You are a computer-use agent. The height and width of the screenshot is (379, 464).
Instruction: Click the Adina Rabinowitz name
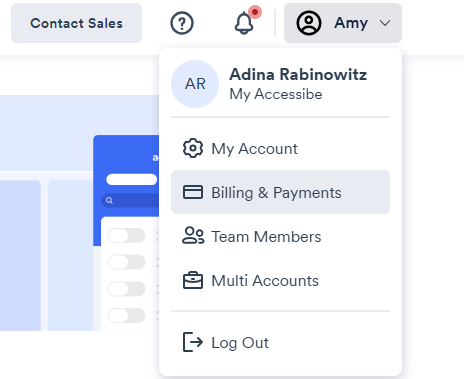[298, 74]
